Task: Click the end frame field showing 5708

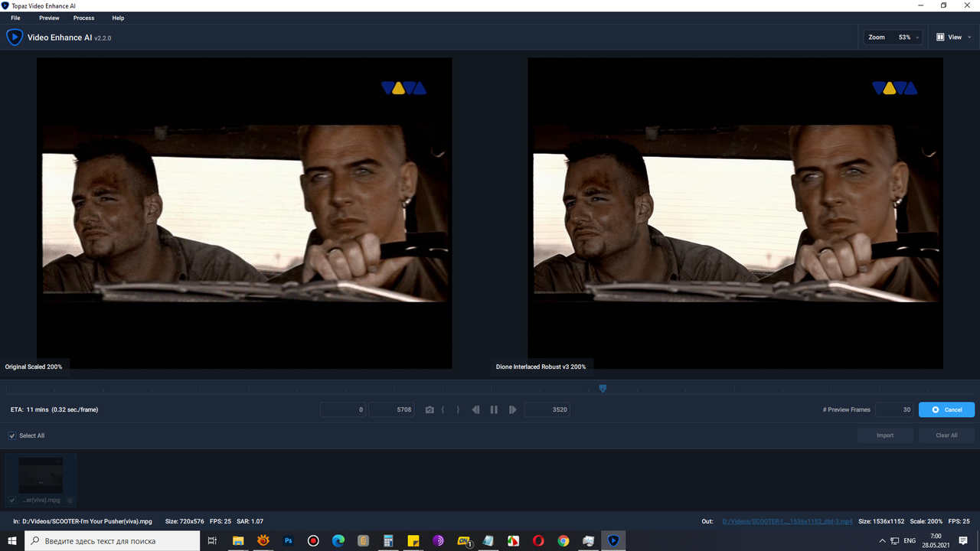Action: (391, 409)
